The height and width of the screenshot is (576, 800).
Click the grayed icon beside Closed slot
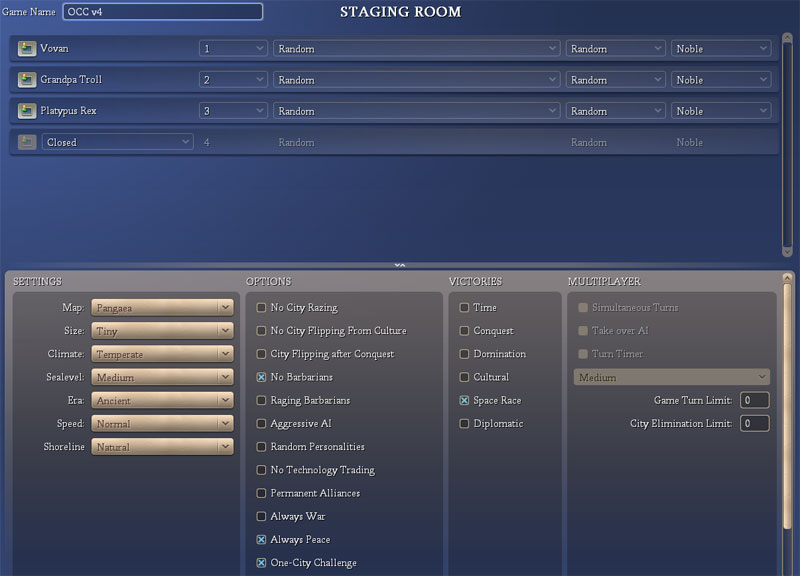(x=27, y=142)
